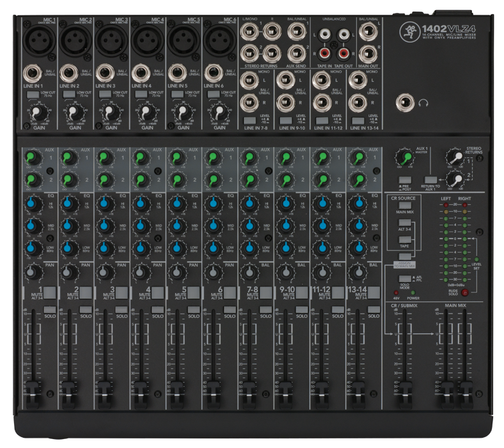
Task: Select MAIN MIX as the CR source
Action: click(405, 205)
